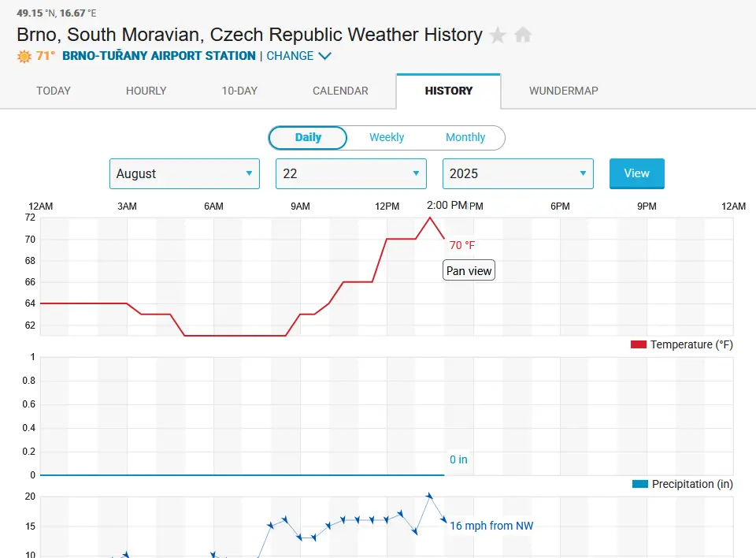Viewport: 756px width, 558px height.
Task: Select the Daily view toggle
Action: [x=308, y=137]
